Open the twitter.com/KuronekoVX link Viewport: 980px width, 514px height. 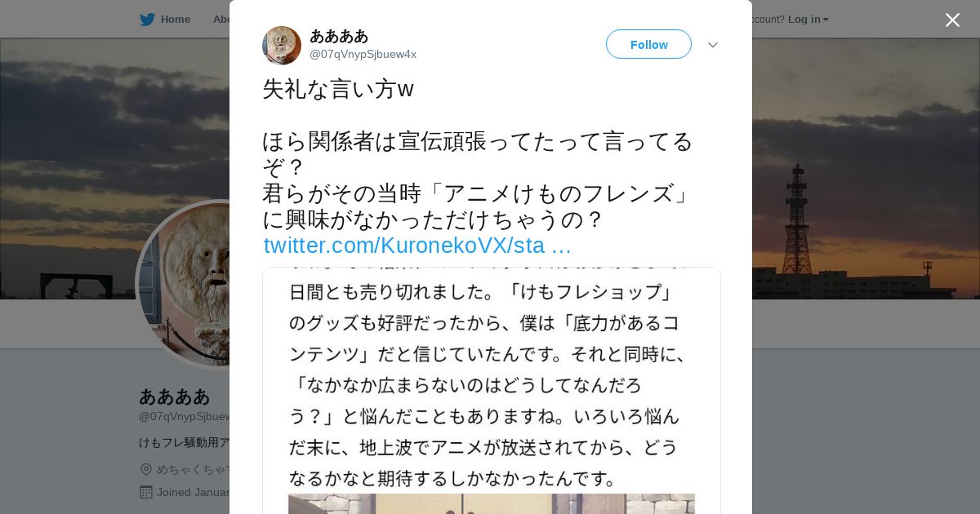417,246
